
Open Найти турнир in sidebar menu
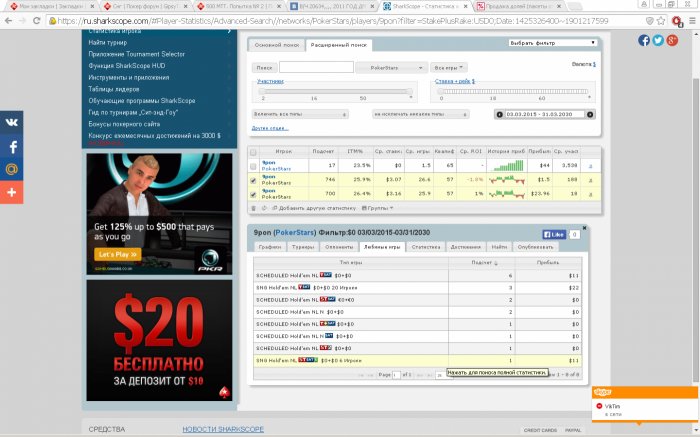click(x=108, y=42)
